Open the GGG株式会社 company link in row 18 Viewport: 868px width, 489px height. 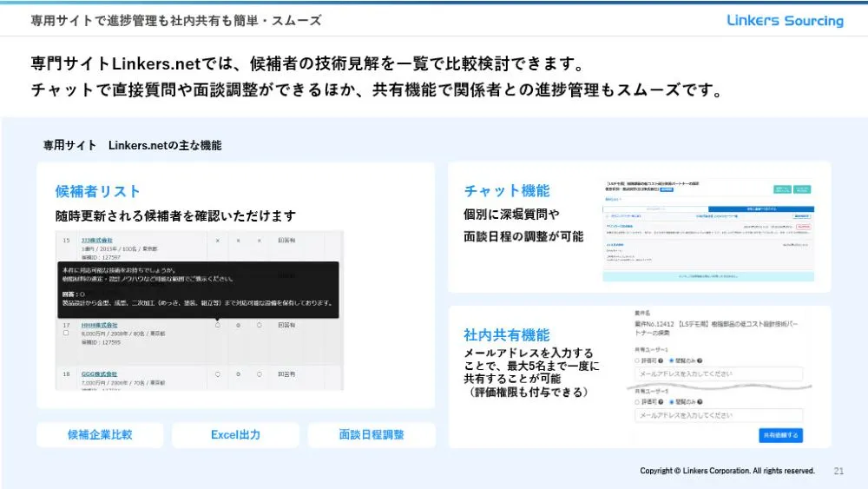pos(99,374)
